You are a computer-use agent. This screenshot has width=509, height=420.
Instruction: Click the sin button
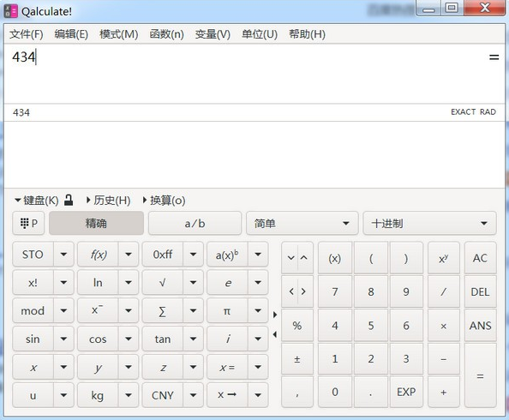33,339
